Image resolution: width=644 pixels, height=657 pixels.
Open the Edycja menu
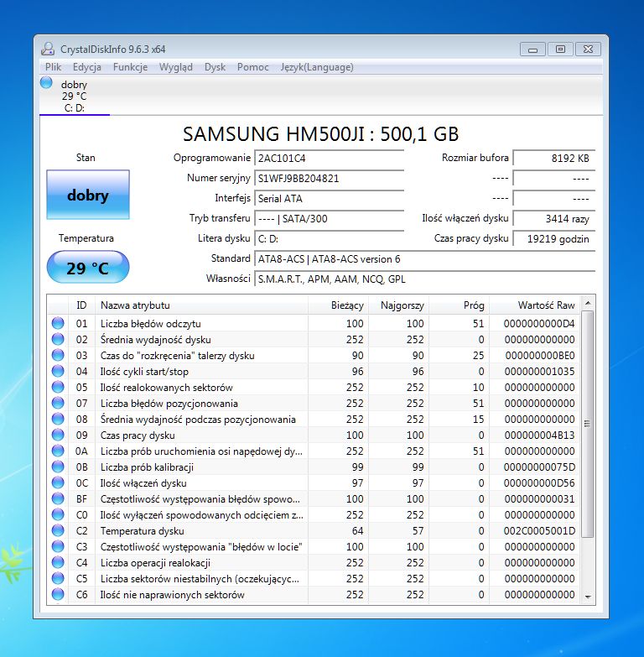[86, 67]
